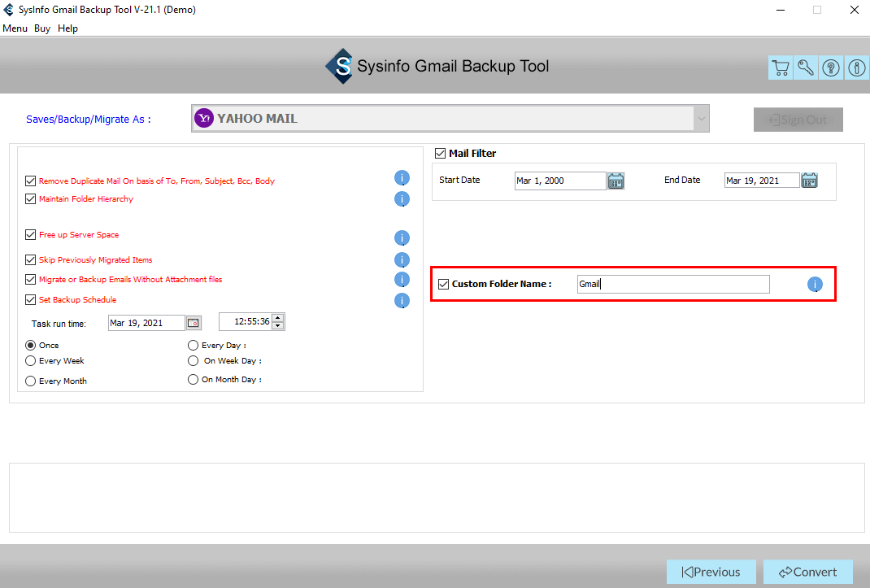Minimize the Gmail Backup Tool window

pos(780,10)
